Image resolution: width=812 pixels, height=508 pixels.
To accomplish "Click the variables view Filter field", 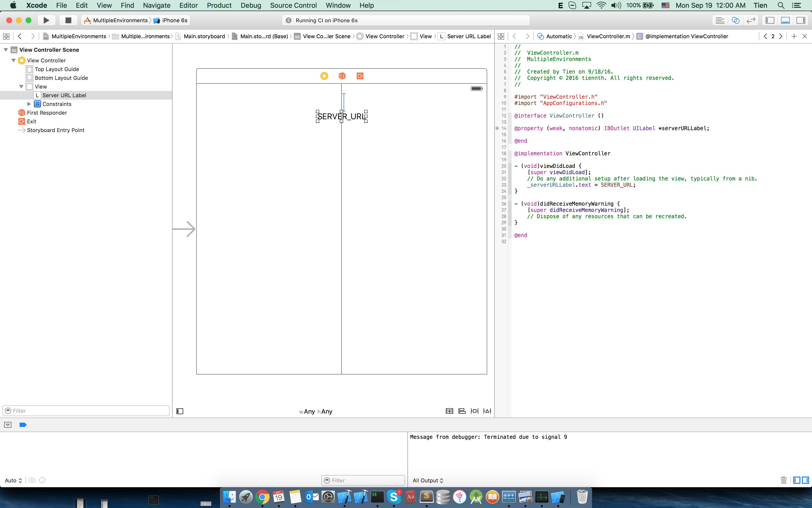I will click(363, 480).
